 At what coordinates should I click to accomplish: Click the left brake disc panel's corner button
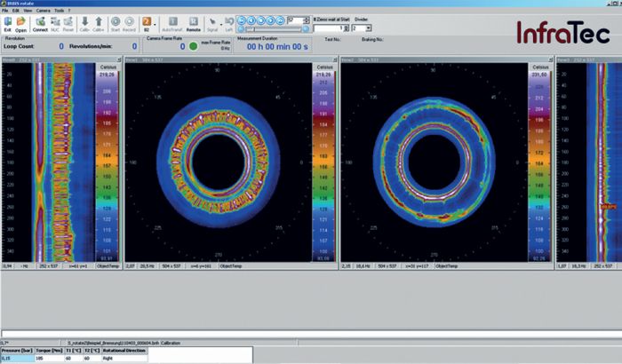[x=335, y=59]
